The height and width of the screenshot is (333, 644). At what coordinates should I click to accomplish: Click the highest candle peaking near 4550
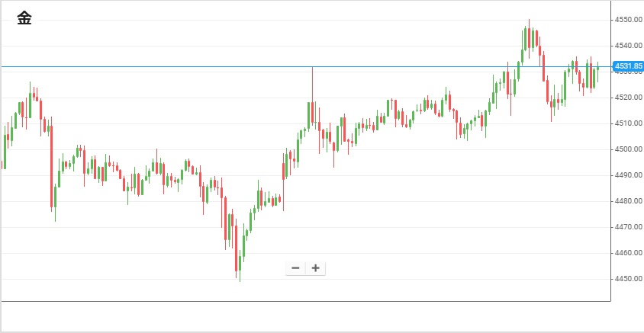coord(529,36)
